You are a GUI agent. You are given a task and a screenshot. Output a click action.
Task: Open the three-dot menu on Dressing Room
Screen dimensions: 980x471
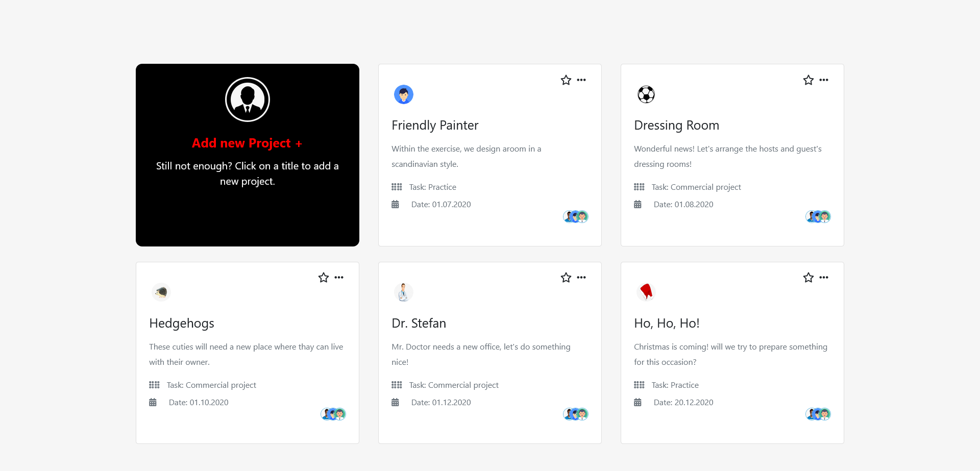pos(824,80)
